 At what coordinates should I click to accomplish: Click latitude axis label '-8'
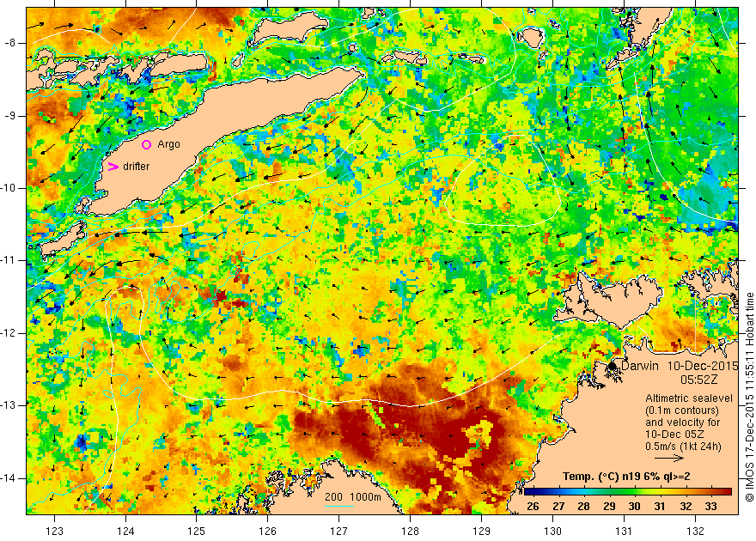coord(9,43)
